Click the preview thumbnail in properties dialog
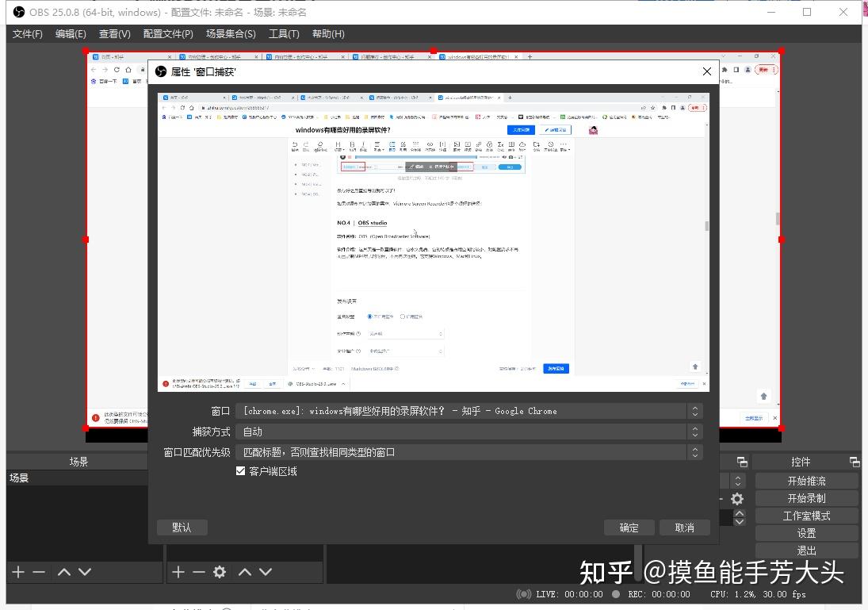Screen dimensions: 868x610 pyautogui.click(x=433, y=242)
